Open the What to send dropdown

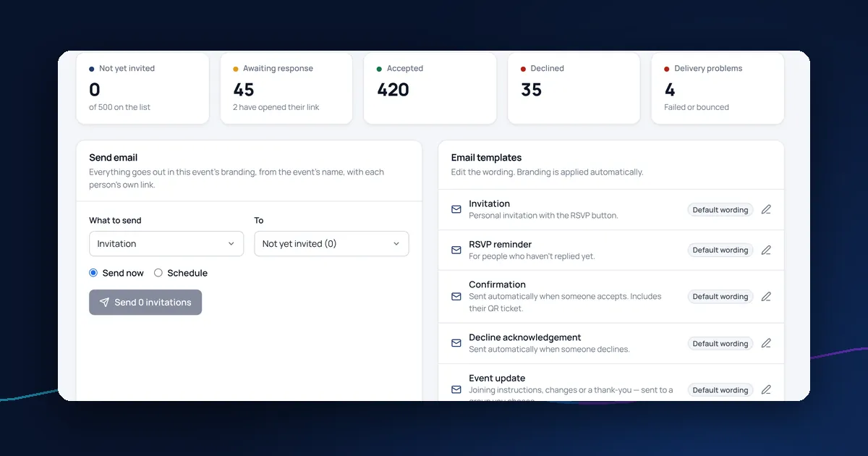click(x=166, y=244)
